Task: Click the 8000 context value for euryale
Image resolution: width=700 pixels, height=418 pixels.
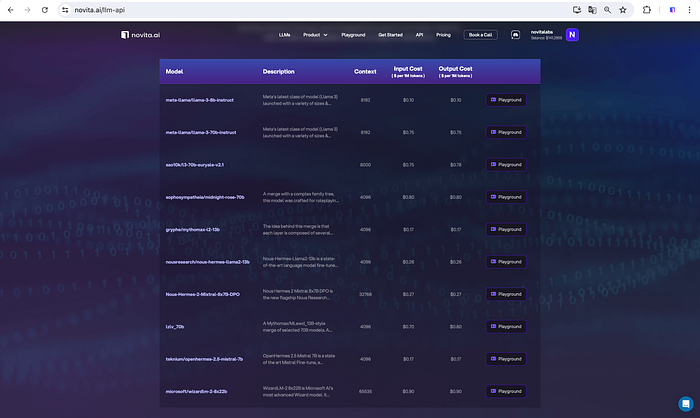Action: (x=365, y=165)
